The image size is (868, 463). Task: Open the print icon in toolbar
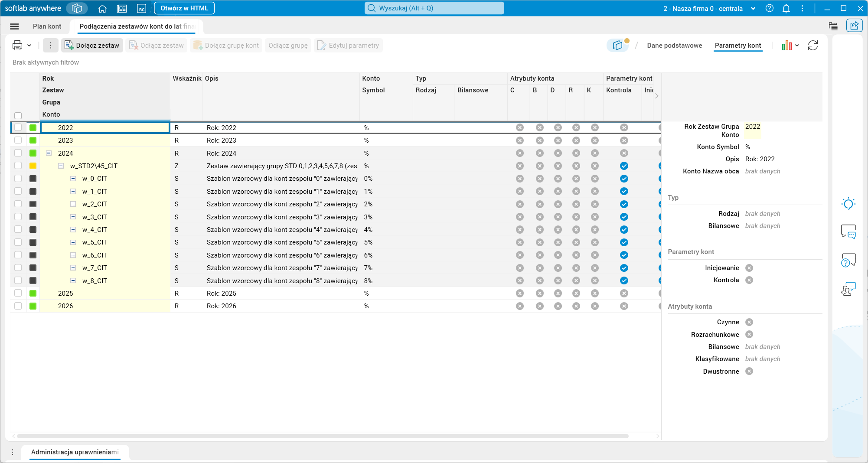(17, 46)
